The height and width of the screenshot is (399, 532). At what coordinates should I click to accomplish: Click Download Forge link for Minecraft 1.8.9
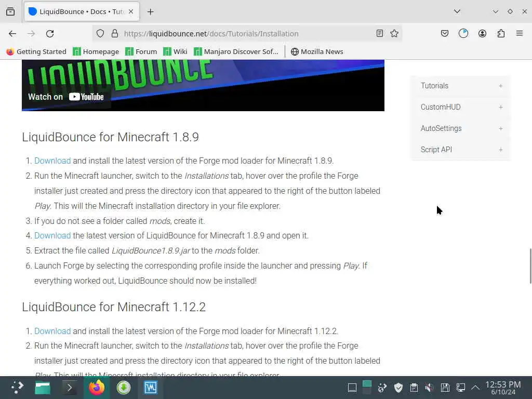[x=52, y=161]
